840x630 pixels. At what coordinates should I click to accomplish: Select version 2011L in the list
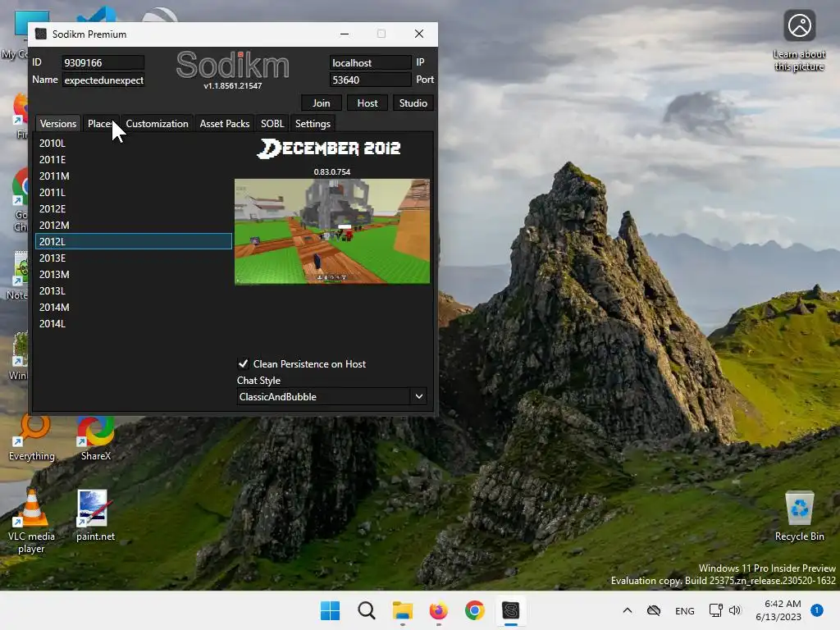[134, 192]
